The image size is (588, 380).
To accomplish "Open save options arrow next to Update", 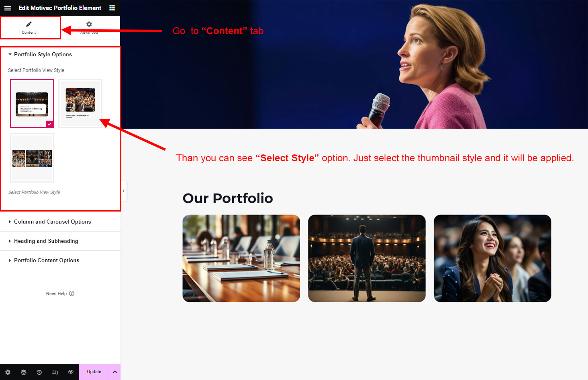I will (115, 372).
